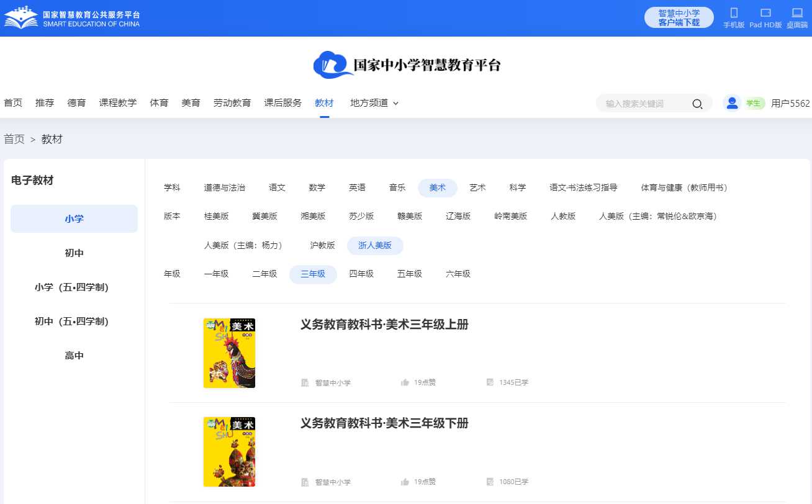Select 高中 in the sidebar
This screenshot has width=812, height=504.
pyautogui.click(x=74, y=355)
